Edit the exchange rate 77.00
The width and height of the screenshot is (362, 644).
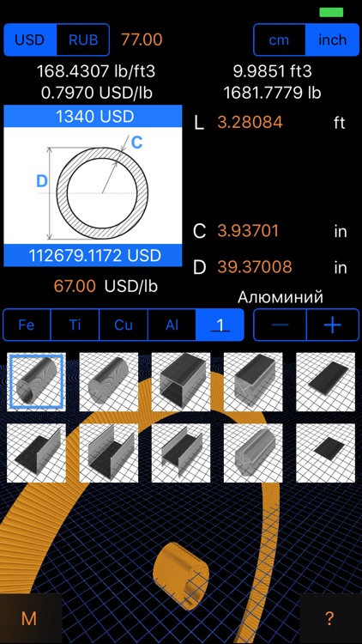[142, 39]
